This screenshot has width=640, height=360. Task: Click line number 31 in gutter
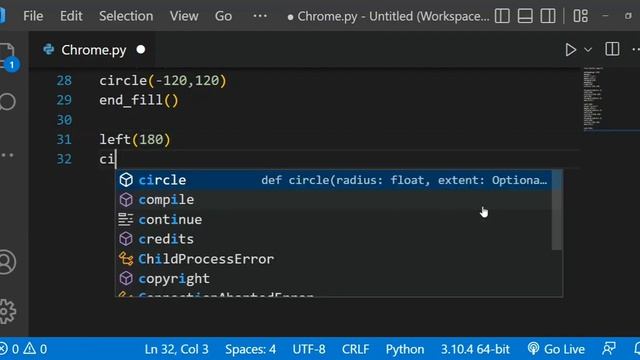coord(64,140)
